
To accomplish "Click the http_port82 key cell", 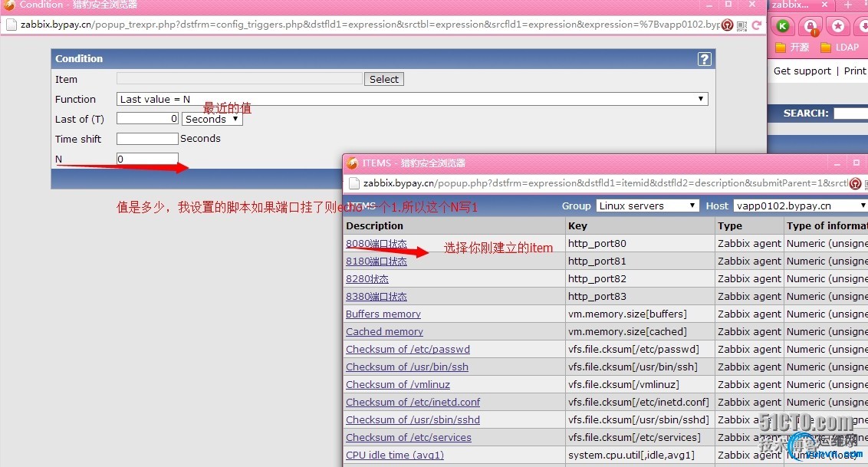I will point(640,279).
